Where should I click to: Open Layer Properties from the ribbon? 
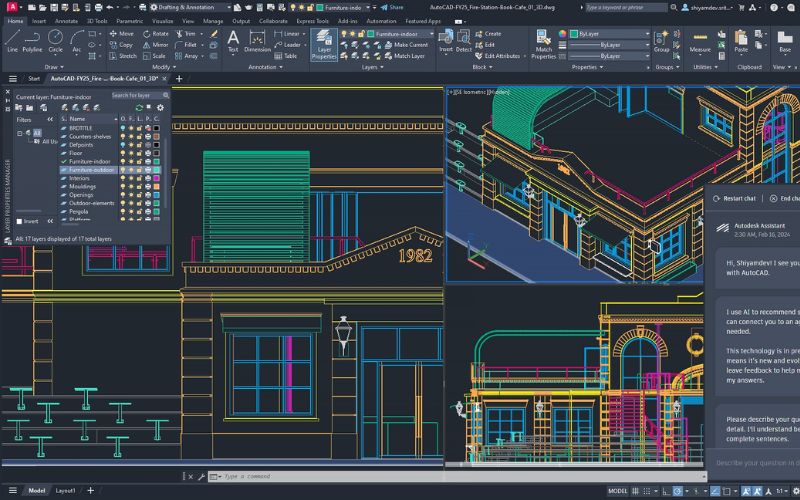tap(324, 42)
